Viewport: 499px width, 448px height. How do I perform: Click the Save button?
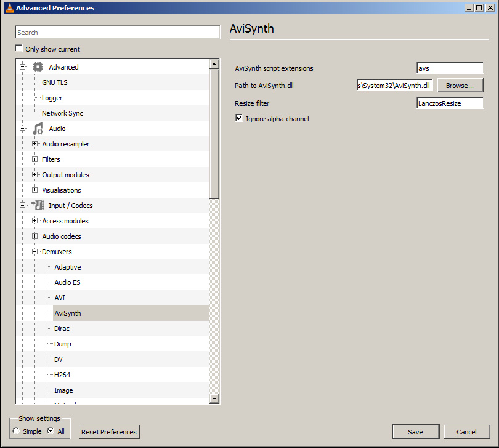point(416,432)
